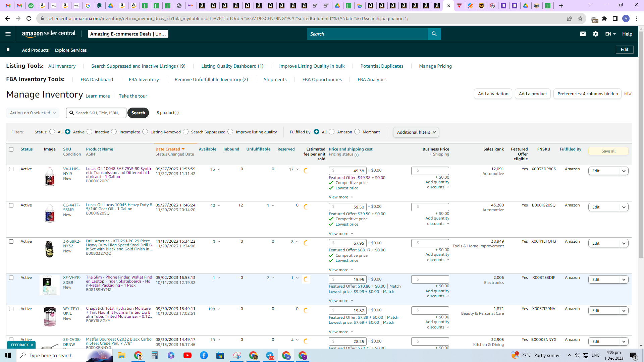Open the FBA Dashboard tool
Screen dimensions: 644x362
click(97, 79)
